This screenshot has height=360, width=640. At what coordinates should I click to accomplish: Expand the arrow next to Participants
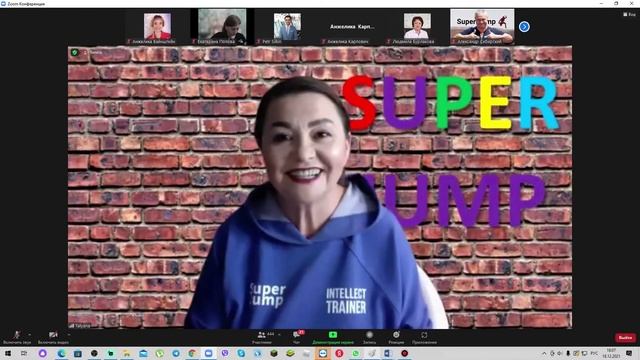pyautogui.click(x=279, y=335)
